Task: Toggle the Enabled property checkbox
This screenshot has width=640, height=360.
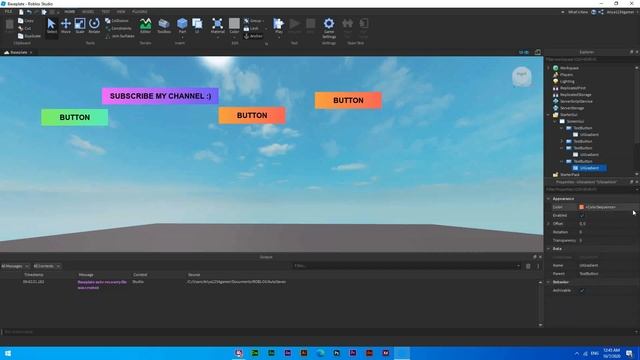Action: pyautogui.click(x=582, y=216)
